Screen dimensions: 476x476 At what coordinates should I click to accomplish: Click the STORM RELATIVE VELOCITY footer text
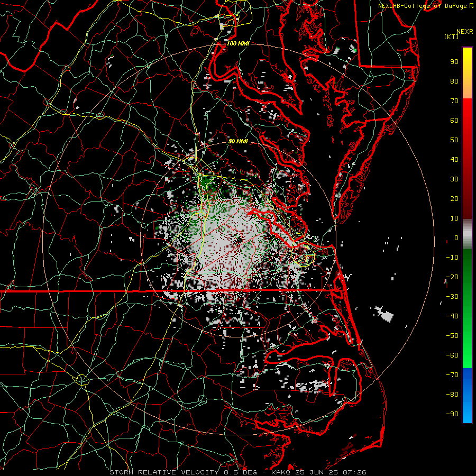point(164,472)
